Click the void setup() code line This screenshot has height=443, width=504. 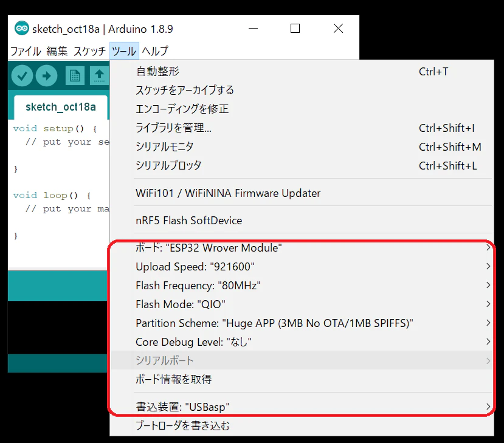(55, 128)
